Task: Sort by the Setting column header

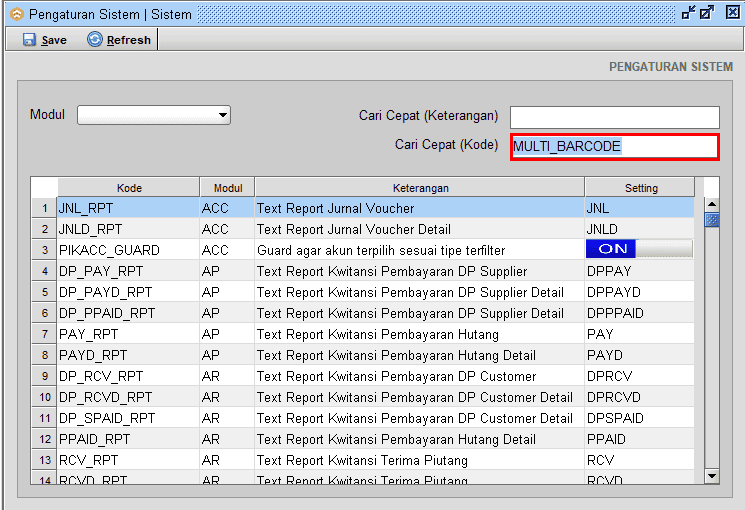Action: (x=640, y=188)
